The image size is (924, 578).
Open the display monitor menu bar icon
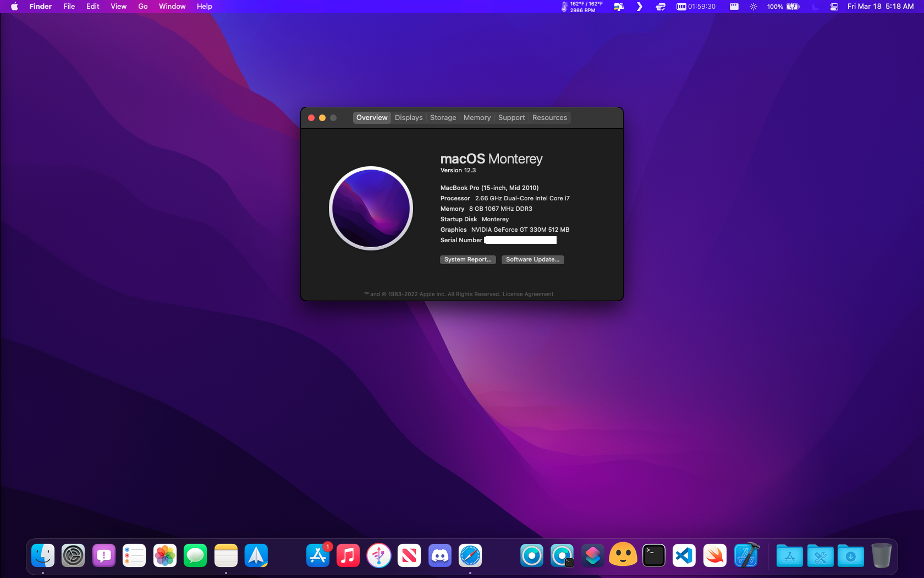coord(619,7)
